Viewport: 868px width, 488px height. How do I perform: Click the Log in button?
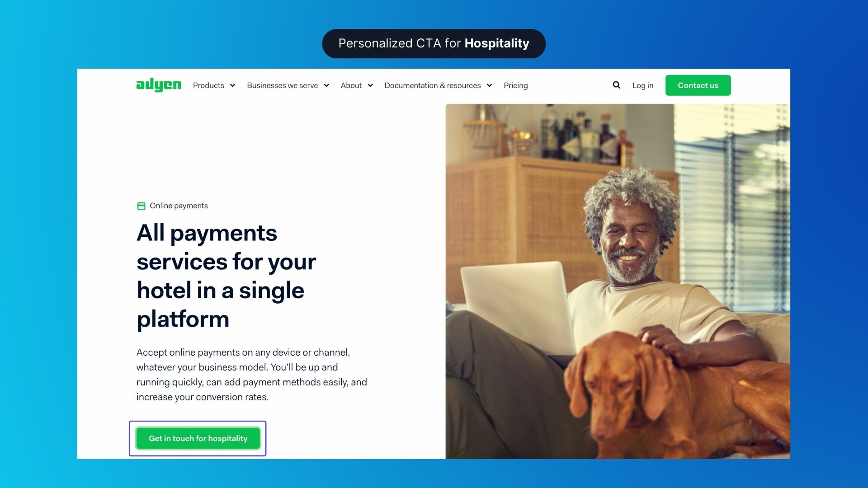(643, 84)
